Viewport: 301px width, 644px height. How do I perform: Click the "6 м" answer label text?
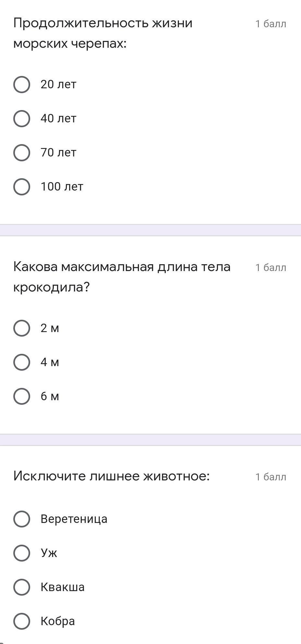coord(50,396)
